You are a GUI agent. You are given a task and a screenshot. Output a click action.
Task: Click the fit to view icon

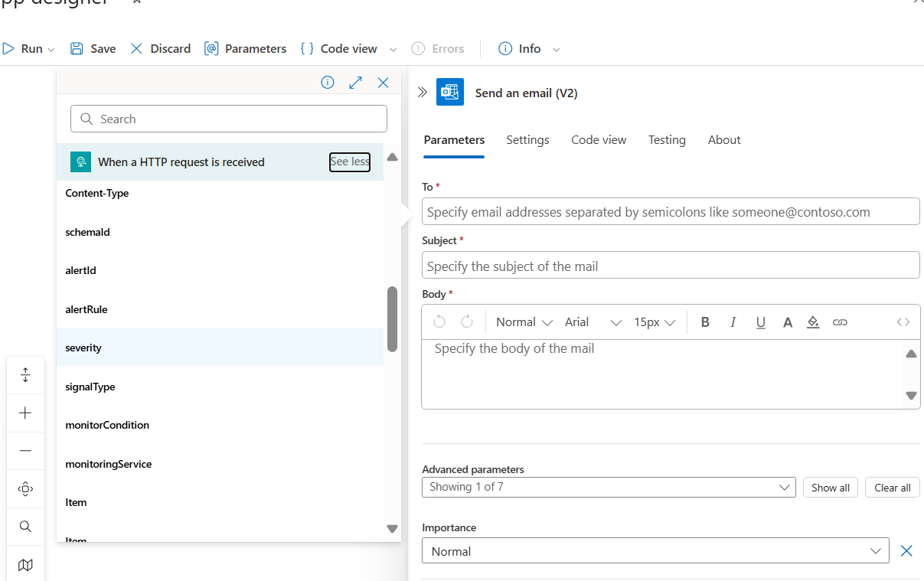[25, 488]
